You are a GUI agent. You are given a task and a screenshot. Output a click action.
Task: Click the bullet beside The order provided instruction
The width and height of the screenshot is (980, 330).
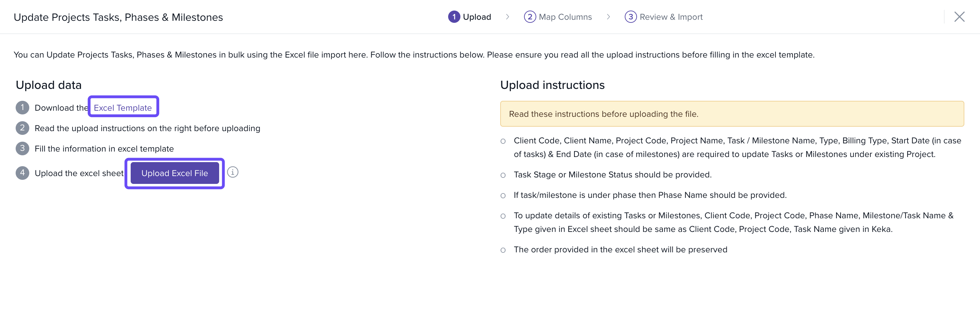tap(503, 250)
